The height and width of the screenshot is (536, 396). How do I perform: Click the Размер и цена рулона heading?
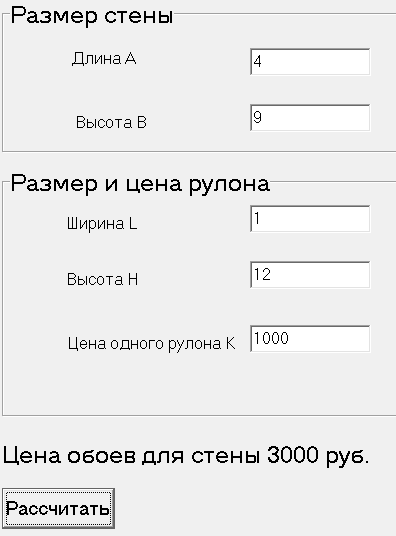140,184
